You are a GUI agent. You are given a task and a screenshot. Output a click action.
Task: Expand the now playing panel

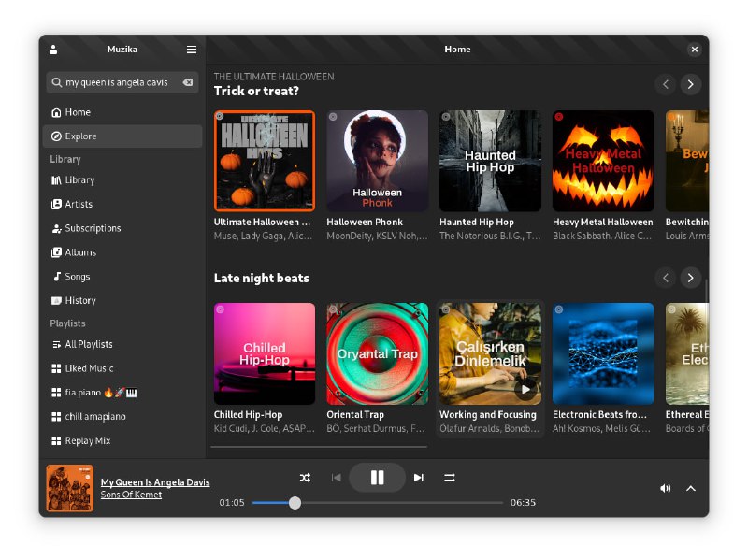[691, 488]
